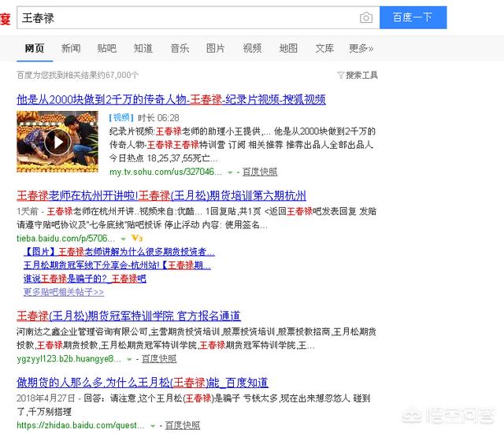Click the funnel icon beside 搜索工具
Image resolution: width=504 pixels, height=433 pixels.
pyautogui.click(x=341, y=75)
